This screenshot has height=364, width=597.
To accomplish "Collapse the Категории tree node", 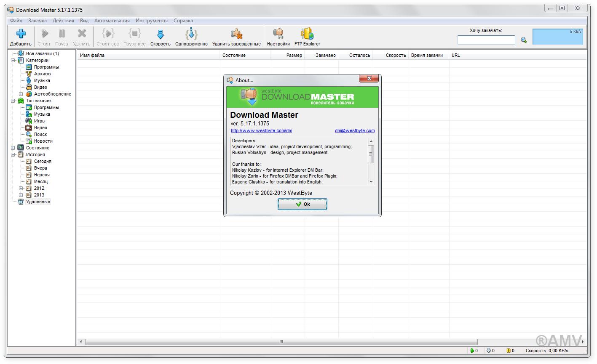I will (x=13, y=60).
